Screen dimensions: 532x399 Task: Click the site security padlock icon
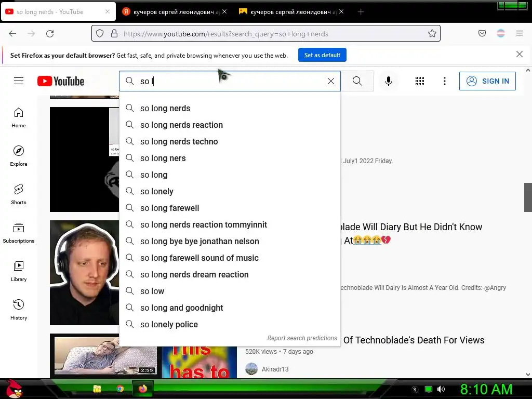[114, 33]
